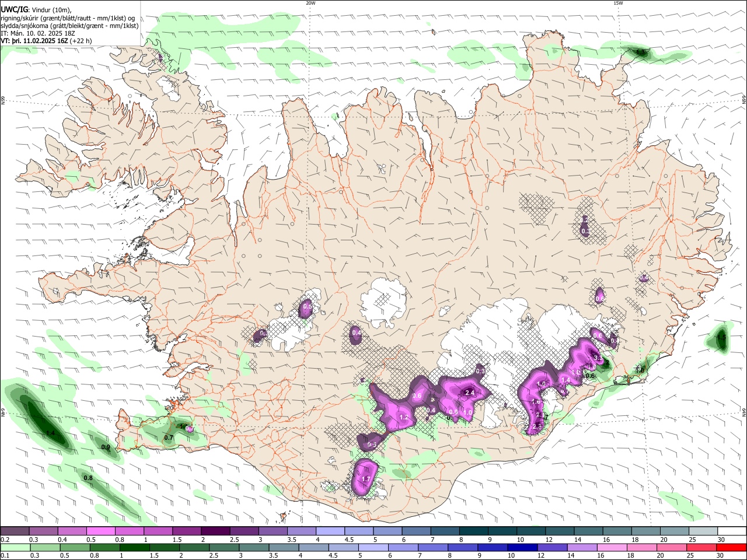Click the 1.2 value on the pink snow area
Viewport: 747px width, 560px height.
404,418
